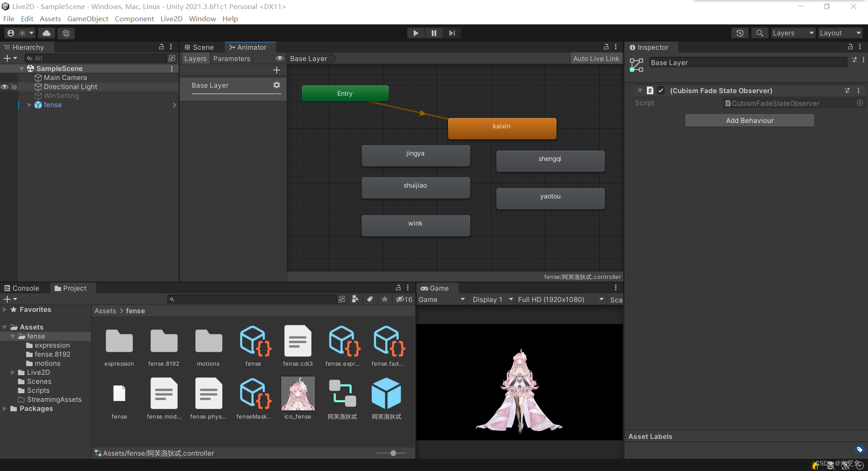Click the Base Layer name field
868x471 pixels.
[x=748, y=63]
